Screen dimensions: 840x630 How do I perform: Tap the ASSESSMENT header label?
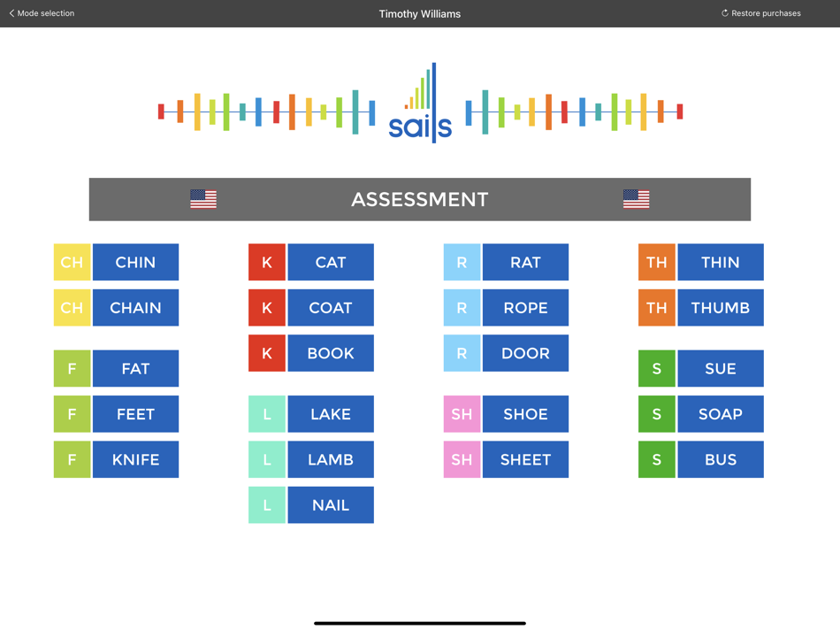coord(420,199)
